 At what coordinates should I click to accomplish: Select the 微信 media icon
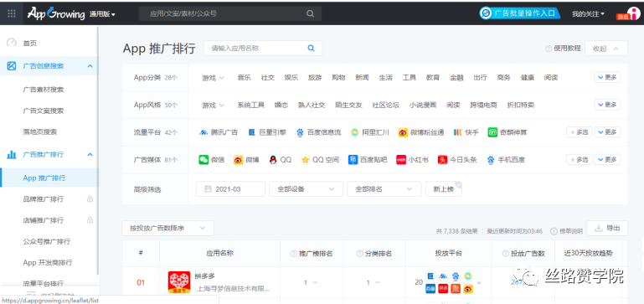click(x=204, y=160)
